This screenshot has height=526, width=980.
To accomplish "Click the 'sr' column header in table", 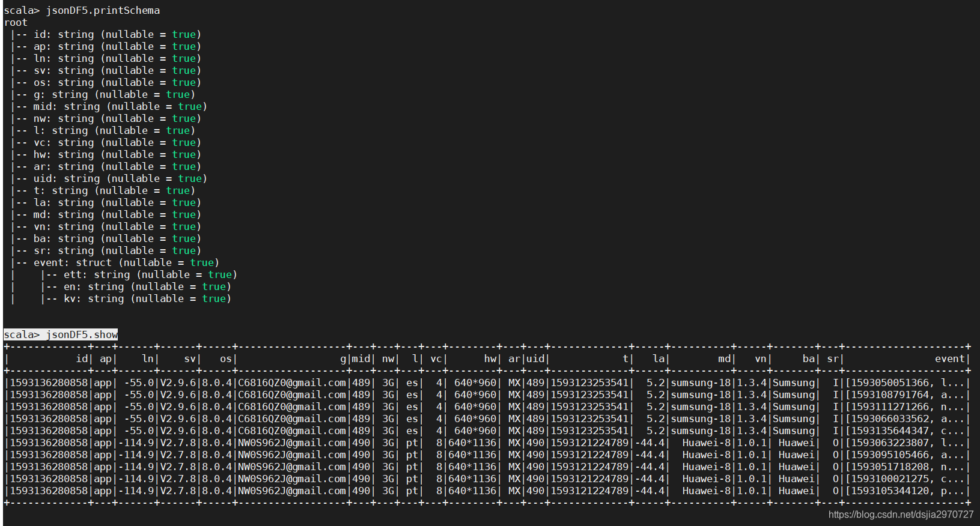I will pyautogui.click(x=833, y=358).
